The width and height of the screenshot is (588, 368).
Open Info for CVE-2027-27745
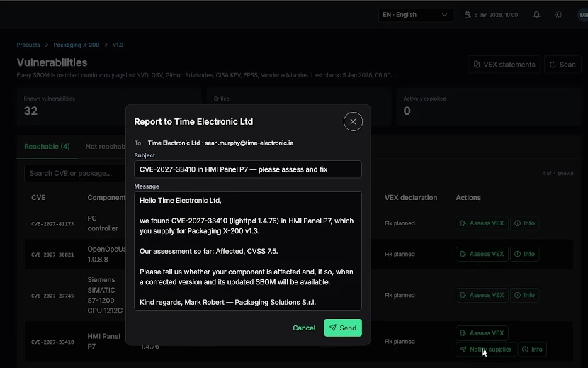tap(525, 295)
